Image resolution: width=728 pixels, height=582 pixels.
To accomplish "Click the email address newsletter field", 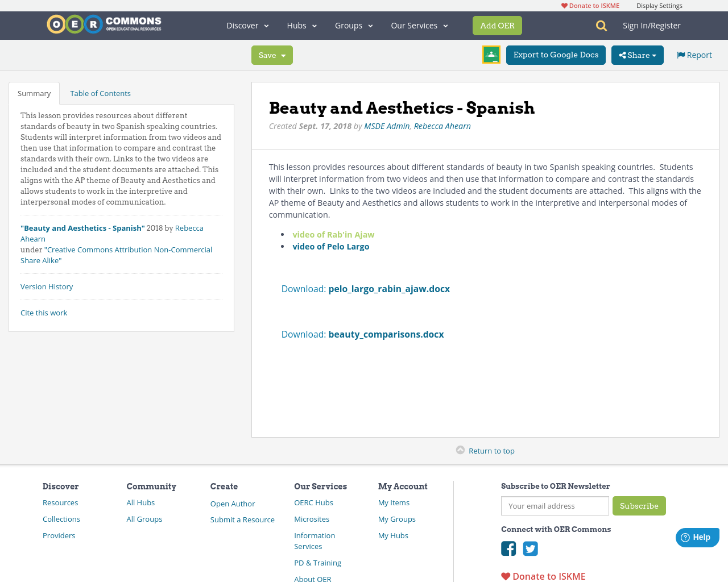I will pyautogui.click(x=555, y=505).
